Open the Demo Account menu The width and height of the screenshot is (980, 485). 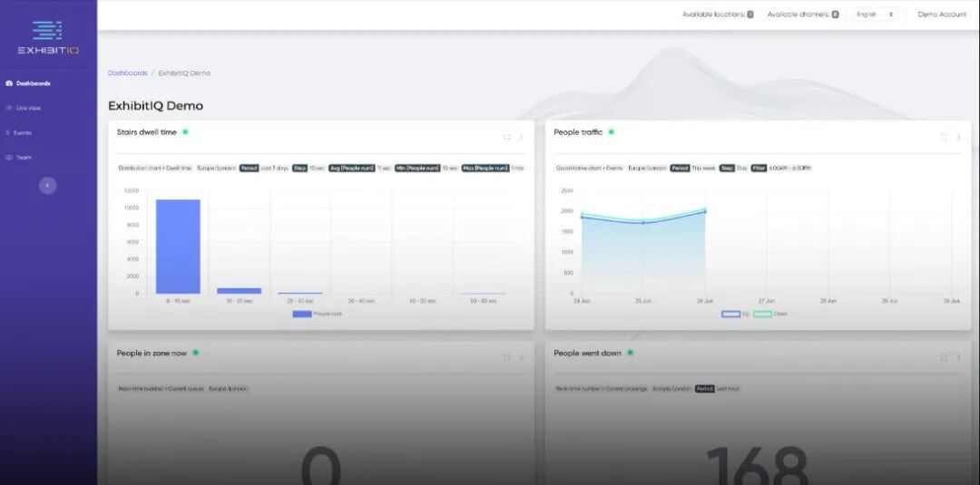[x=942, y=15]
